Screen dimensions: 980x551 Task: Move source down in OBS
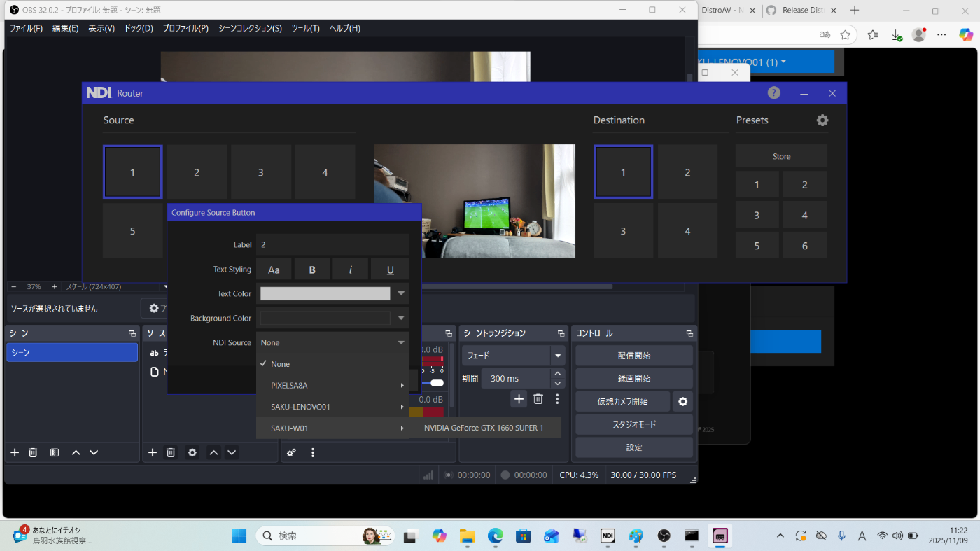coord(232,452)
